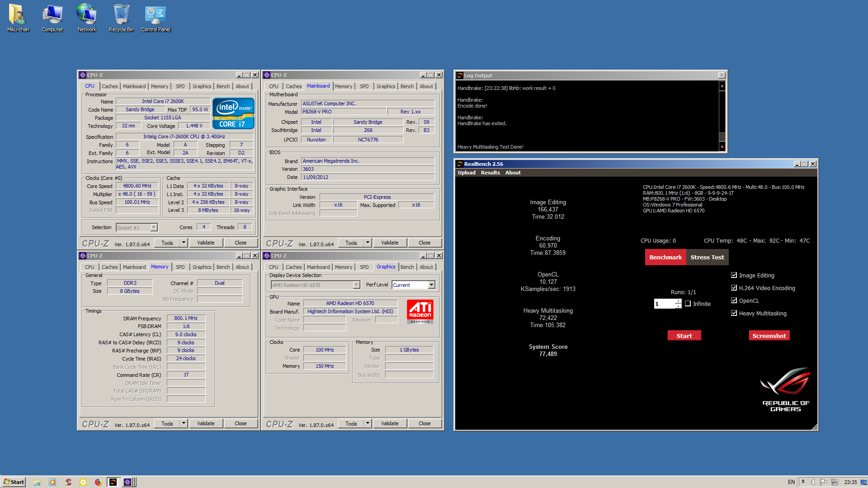Open the Network desktop icon
868x488 pixels.
pyautogui.click(x=87, y=18)
